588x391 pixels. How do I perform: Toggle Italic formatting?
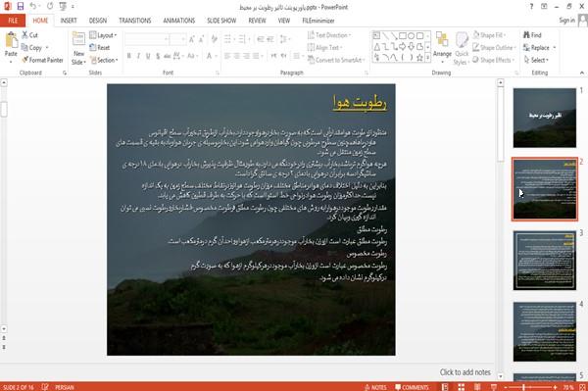[138, 56]
